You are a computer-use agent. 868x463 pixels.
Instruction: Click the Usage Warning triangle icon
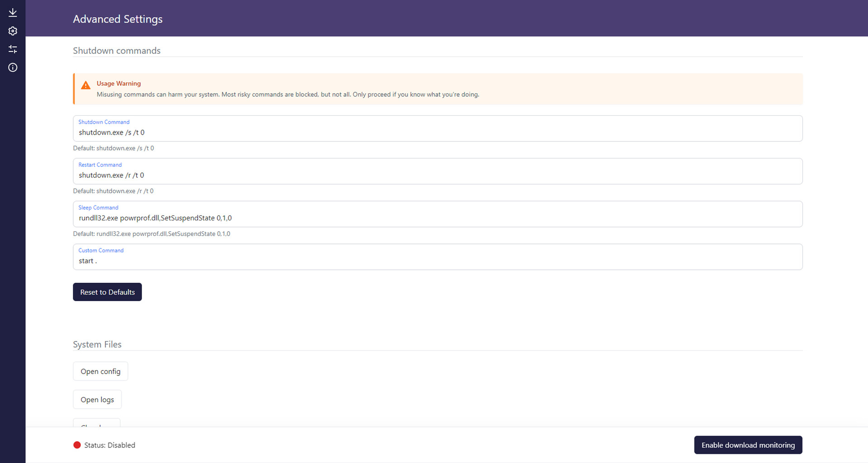coord(85,85)
